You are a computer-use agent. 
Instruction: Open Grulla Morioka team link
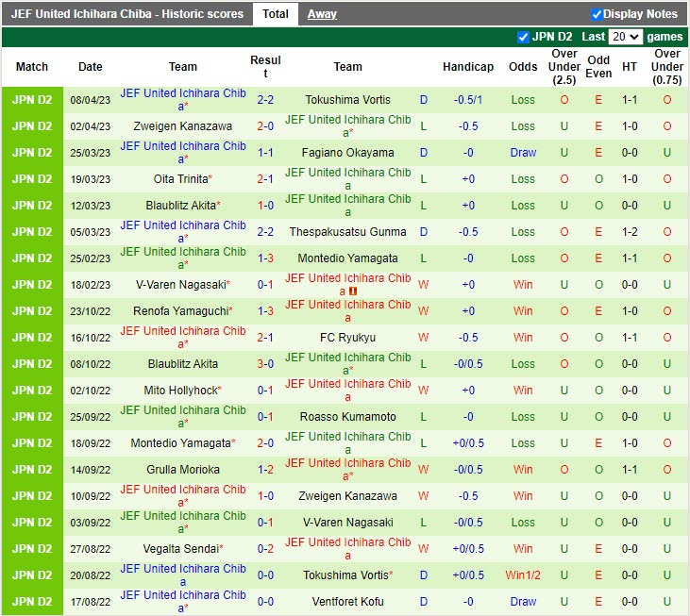182,469
